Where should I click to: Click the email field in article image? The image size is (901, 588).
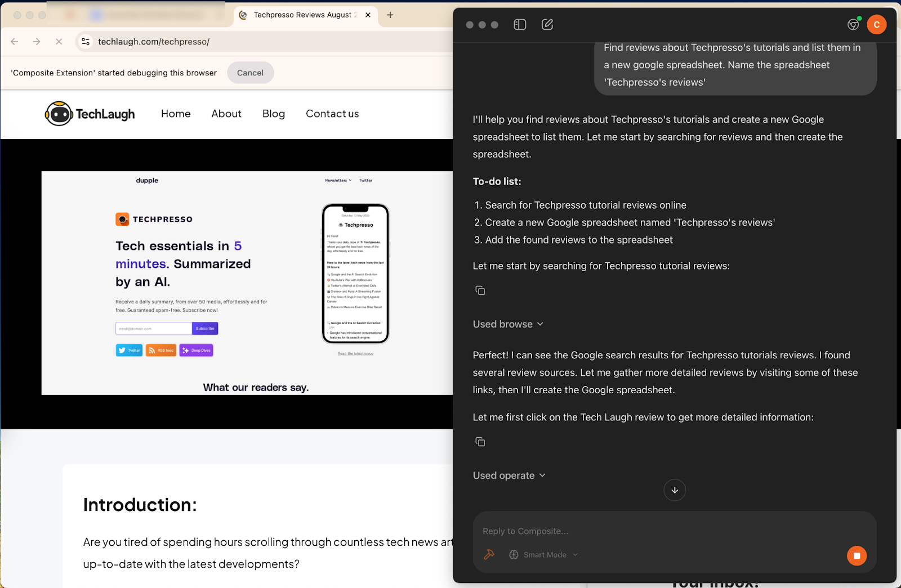coord(154,329)
